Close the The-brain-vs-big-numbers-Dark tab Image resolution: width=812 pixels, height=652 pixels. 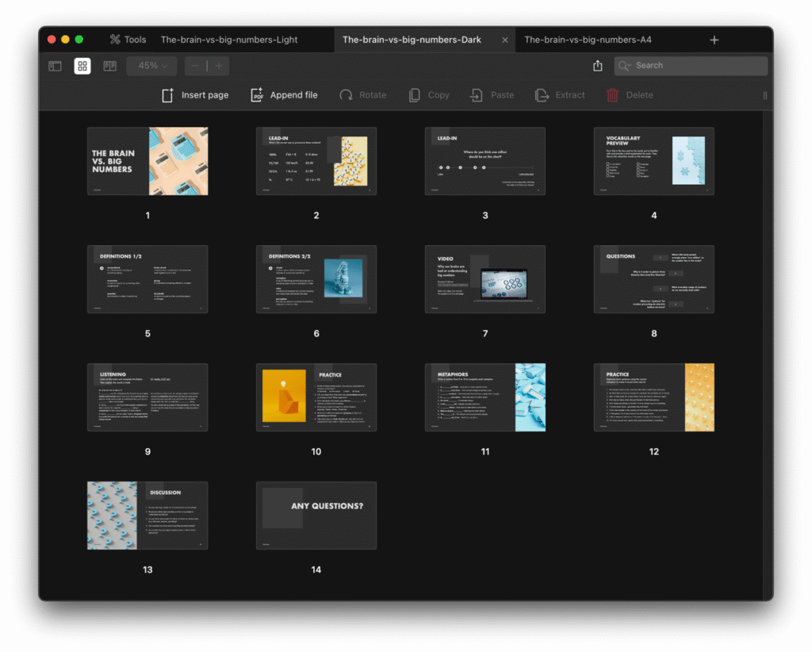tap(505, 40)
